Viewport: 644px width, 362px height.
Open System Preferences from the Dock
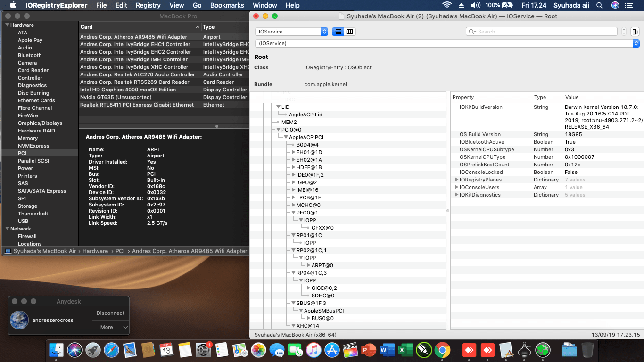click(203, 350)
